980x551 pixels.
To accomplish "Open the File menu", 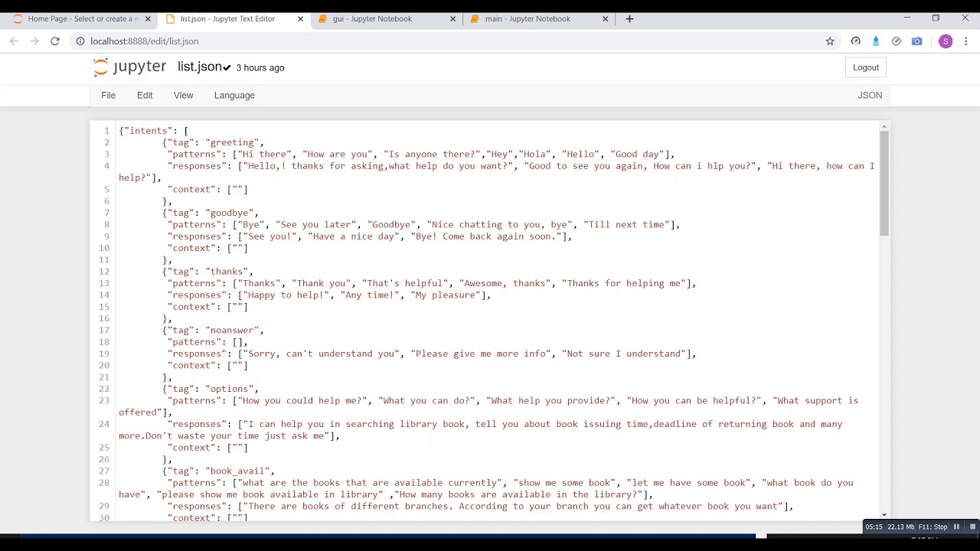I will point(108,96).
